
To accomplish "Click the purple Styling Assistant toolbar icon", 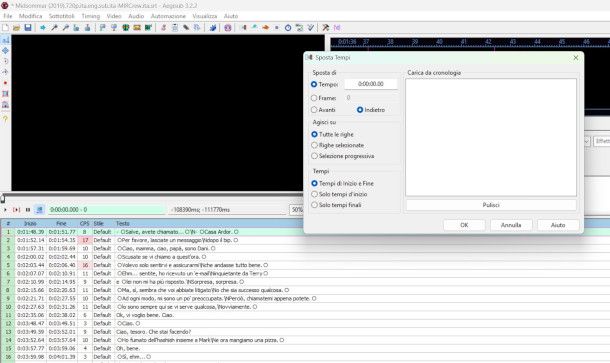I will (x=228, y=28).
